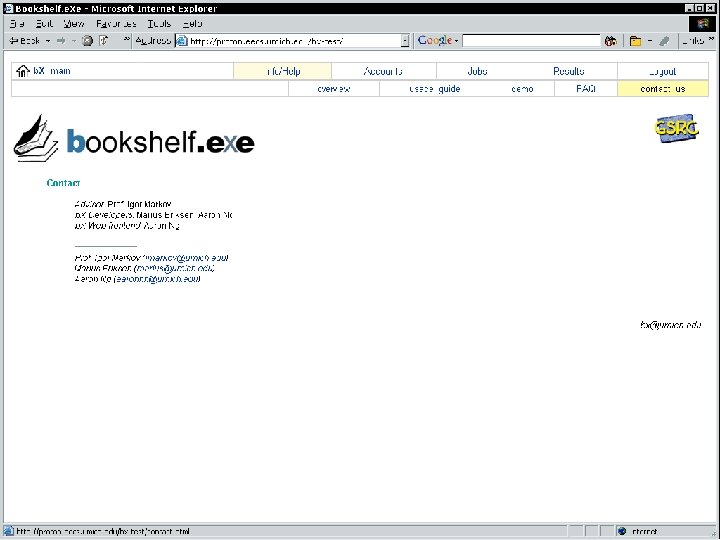Open the usage guide sub-tab
Viewport: 720px width, 540px height.
tap(435, 89)
